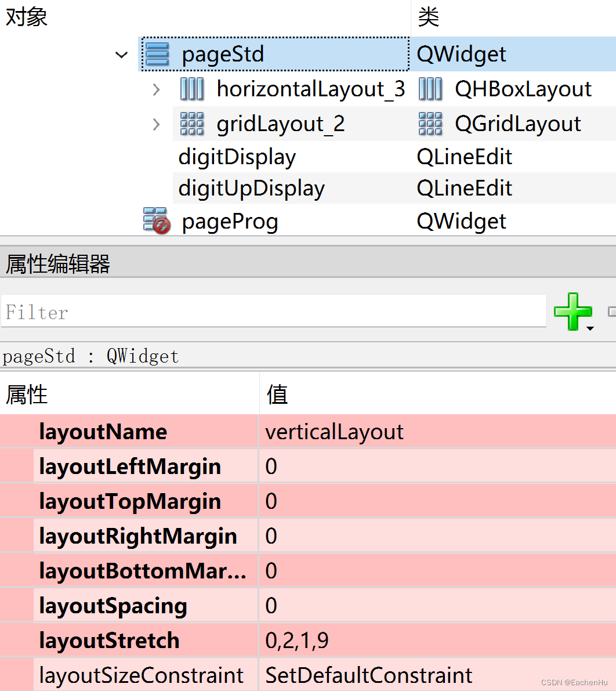
Task: Select the digitDisplay line edit row
Action: pos(237,156)
